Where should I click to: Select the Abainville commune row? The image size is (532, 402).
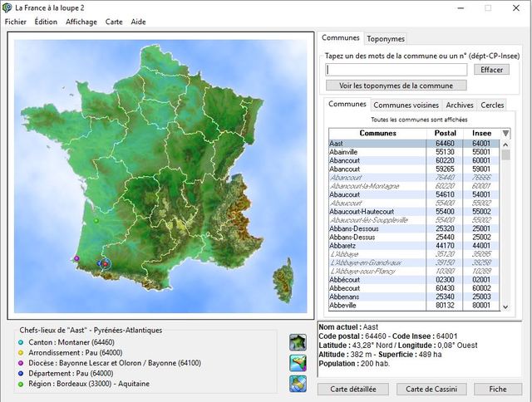414,152
